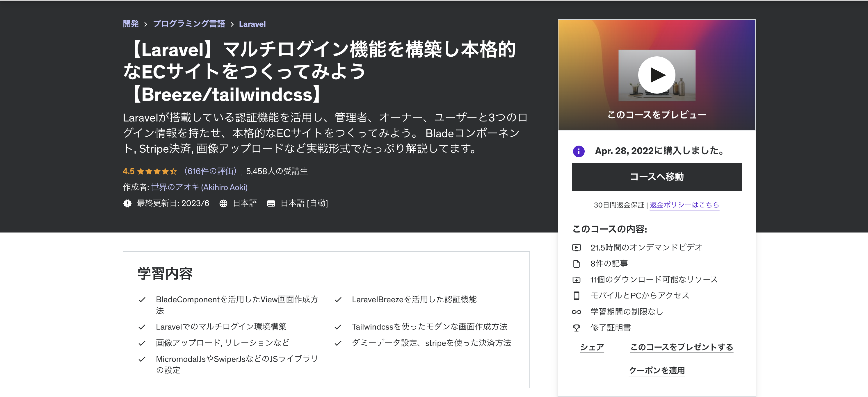This screenshot has width=868, height=397.
Task: Click the last-updated badge icon
Action: coord(127,203)
